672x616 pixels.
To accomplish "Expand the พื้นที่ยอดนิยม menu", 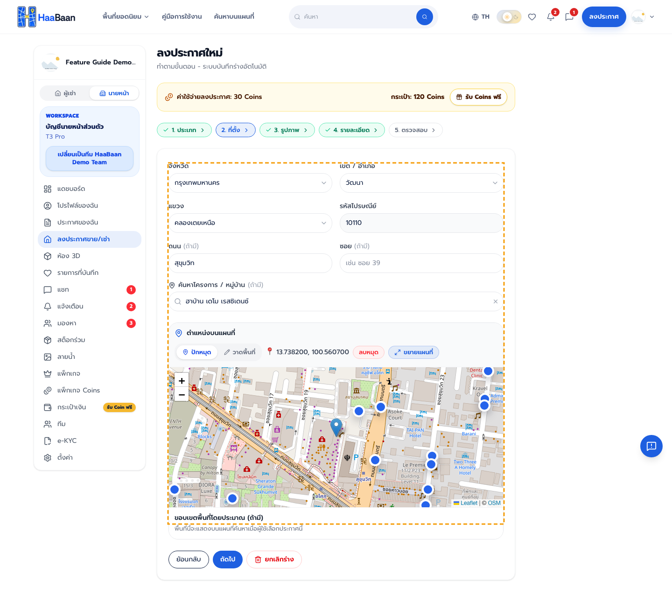I will [126, 17].
